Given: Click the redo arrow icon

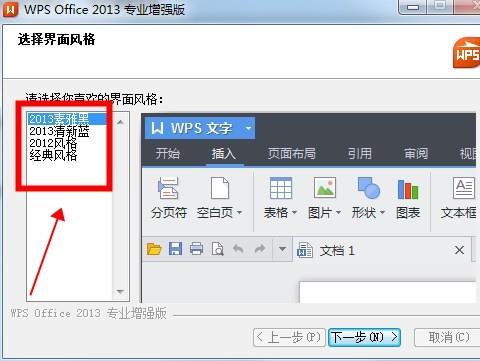Looking at the screenshot, I should point(260,249).
